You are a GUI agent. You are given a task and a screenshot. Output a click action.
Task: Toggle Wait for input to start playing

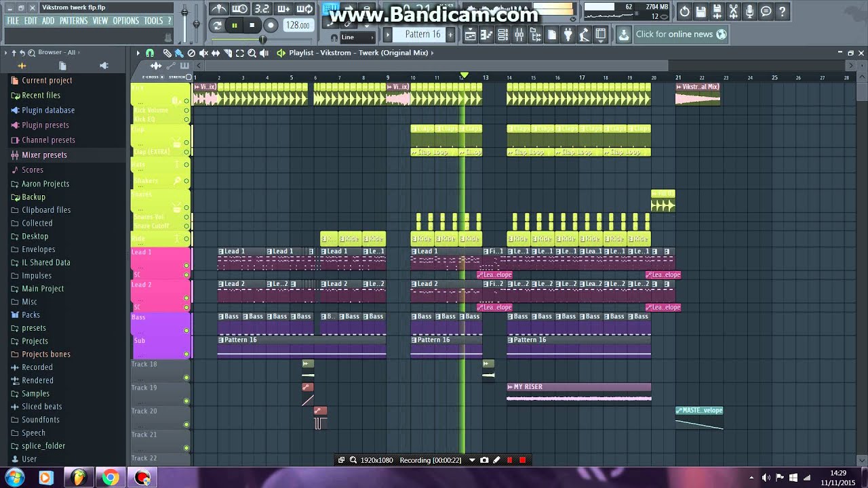click(240, 9)
